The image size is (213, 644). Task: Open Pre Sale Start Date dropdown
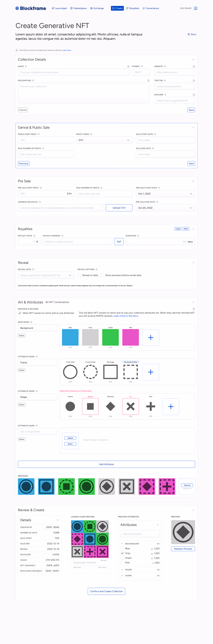165,194
